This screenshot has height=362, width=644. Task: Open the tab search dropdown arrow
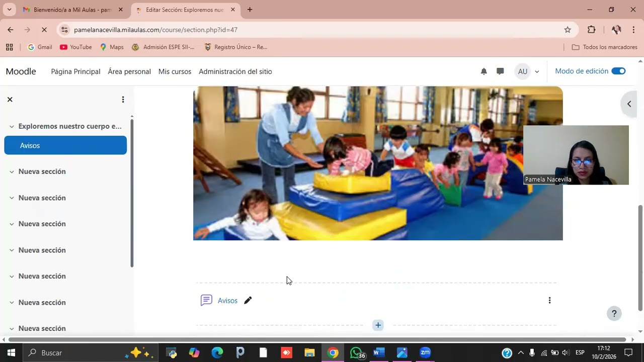point(9,10)
